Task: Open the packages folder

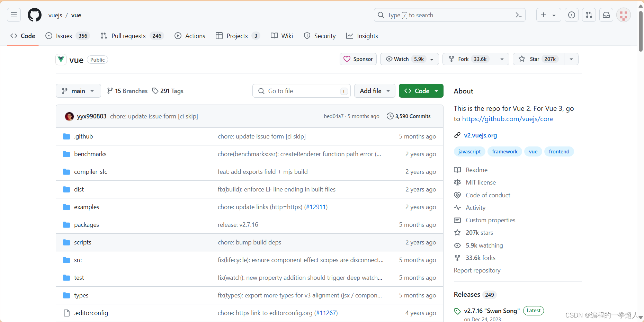Action: tap(87, 225)
